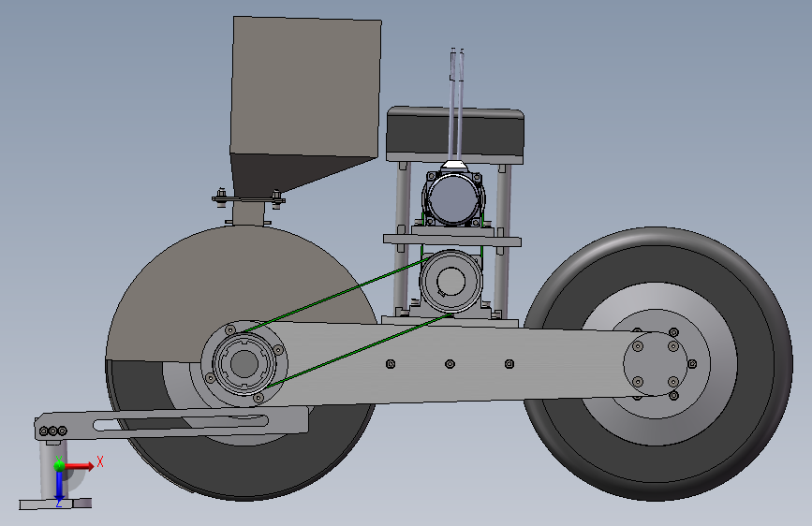812x526 pixels.
Task: Select the splined hub at the left wheel center
Action: click(x=244, y=363)
